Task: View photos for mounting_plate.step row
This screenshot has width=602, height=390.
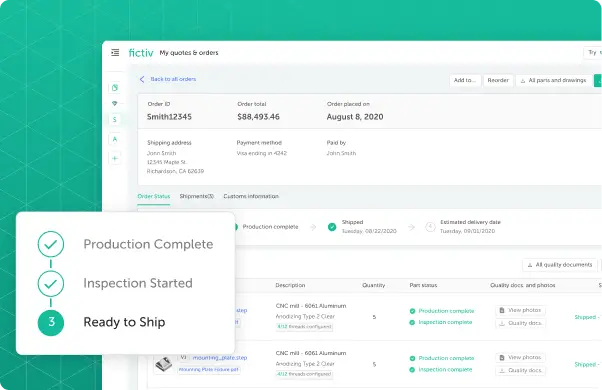Action: pyautogui.click(x=520, y=357)
